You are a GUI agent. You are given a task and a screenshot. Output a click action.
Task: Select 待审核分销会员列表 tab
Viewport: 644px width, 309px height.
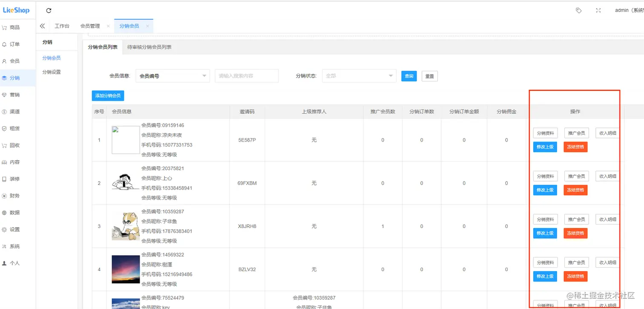pos(149,47)
